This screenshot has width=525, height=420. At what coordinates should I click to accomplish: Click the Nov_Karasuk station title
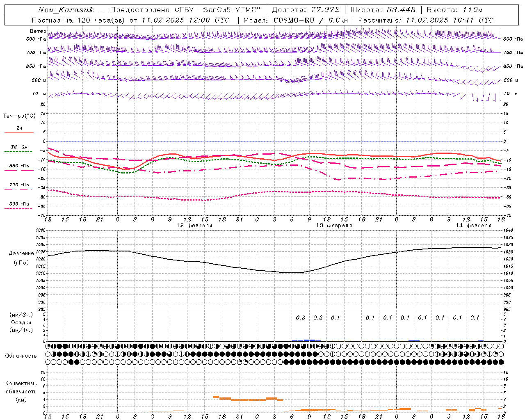[x=66, y=10]
